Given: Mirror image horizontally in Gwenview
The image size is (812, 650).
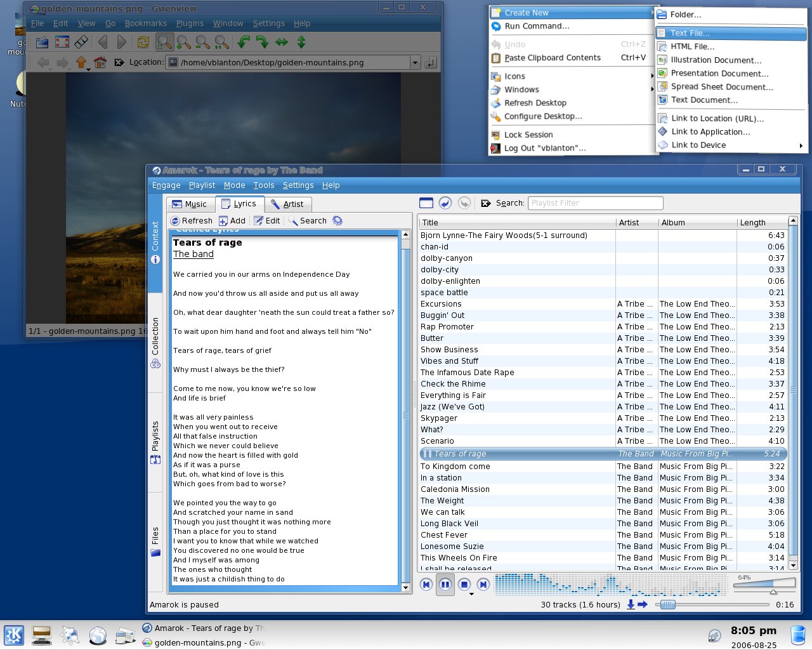Looking at the screenshot, I should (x=282, y=43).
